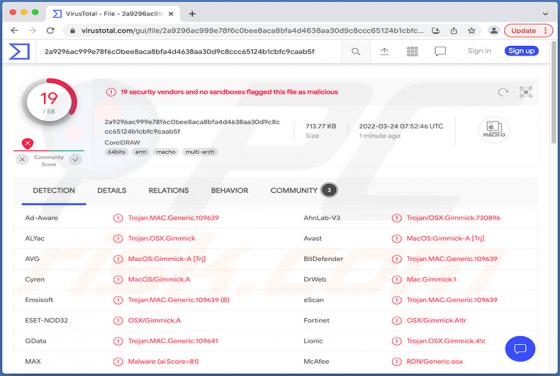Click the 64bits tag
Screen dimensions: 560x376
(116, 152)
